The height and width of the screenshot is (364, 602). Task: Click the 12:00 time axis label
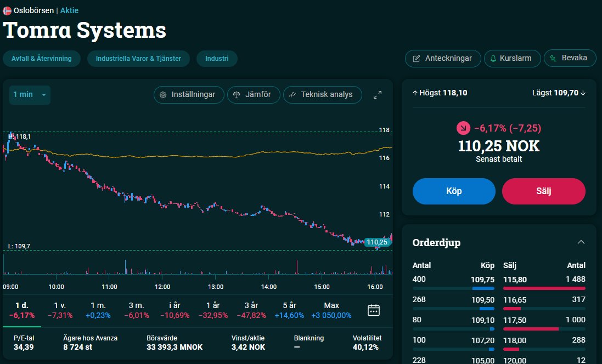162,287
